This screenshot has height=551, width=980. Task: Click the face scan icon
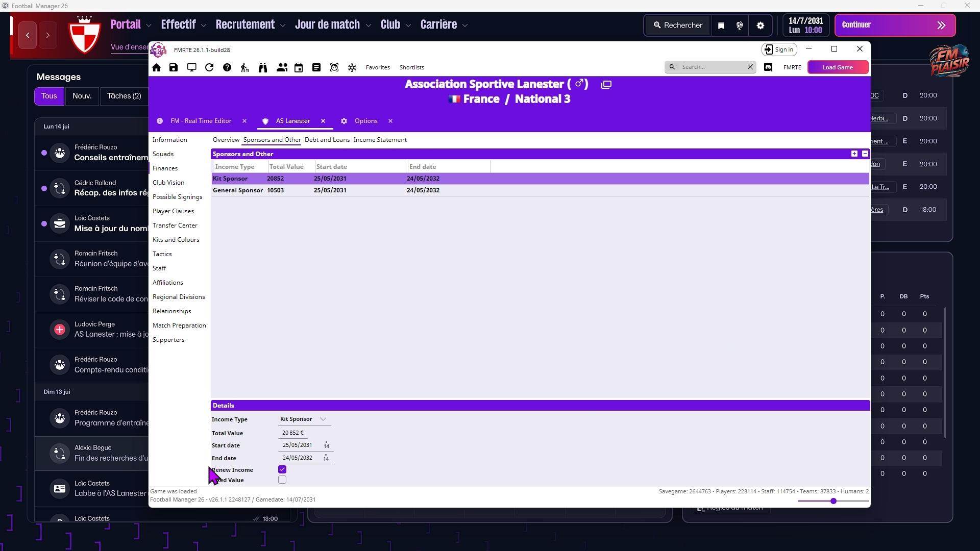click(334, 67)
